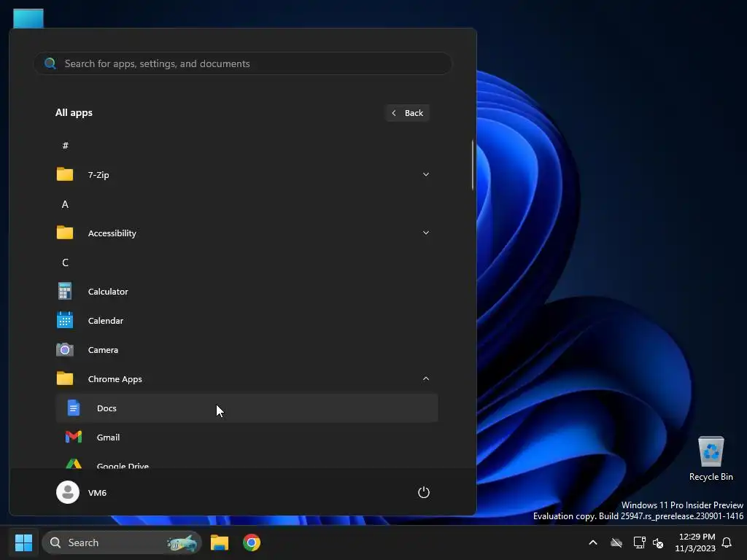The width and height of the screenshot is (747, 560).
Task: Open the power options button
Action: pyautogui.click(x=424, y=492)
